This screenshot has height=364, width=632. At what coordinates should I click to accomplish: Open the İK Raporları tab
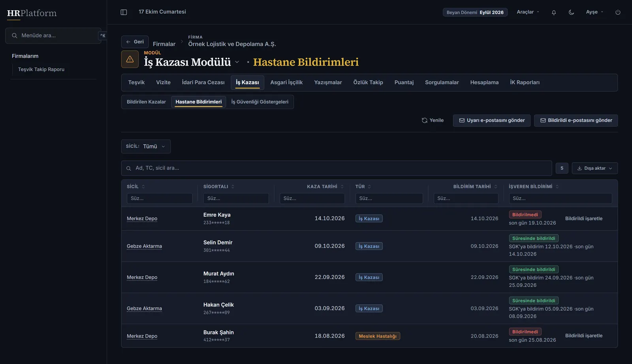[x=525, y=83]
